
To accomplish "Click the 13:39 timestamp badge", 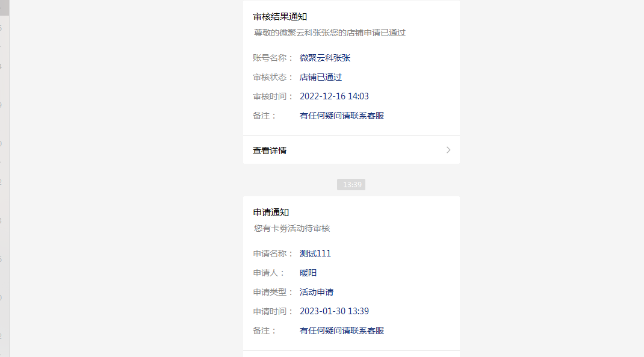I will [351, 184].
